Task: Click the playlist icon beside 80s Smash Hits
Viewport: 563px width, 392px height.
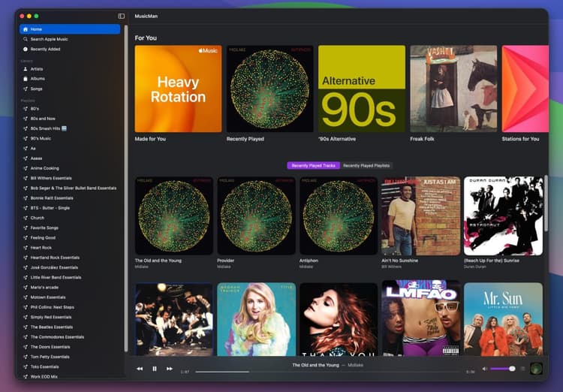Action: (x=26, y=128)
